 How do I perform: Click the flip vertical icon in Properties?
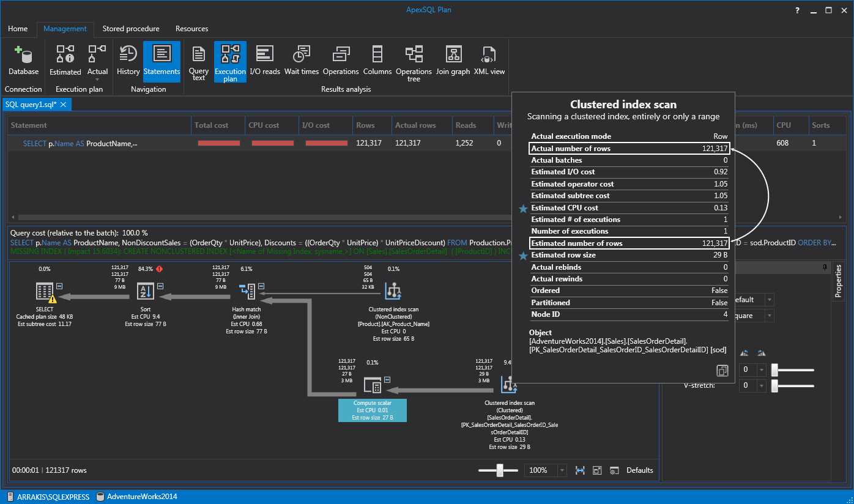761,353
